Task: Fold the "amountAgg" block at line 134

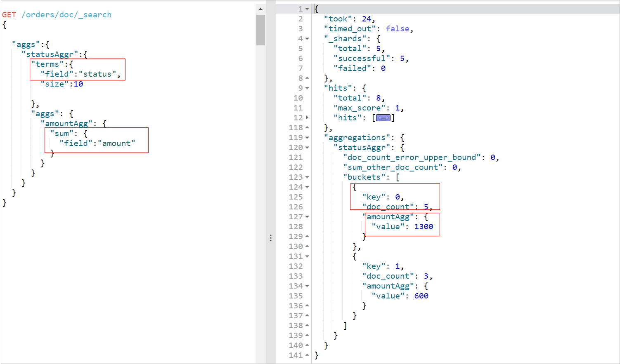Action: pyautogui.click(x=307, y=286)
